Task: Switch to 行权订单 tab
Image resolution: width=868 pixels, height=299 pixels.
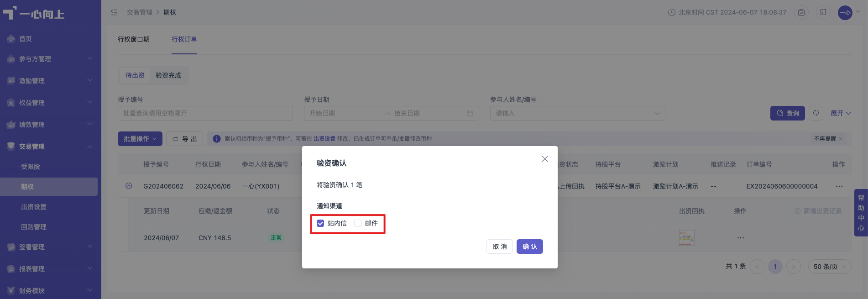Action: pos(184,39)
